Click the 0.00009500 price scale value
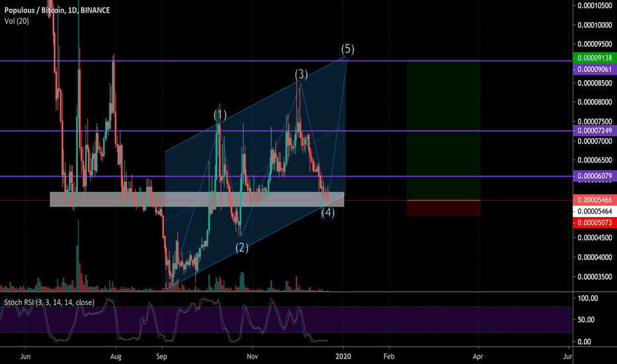The image size is (617, 364). tap(594, 44)
